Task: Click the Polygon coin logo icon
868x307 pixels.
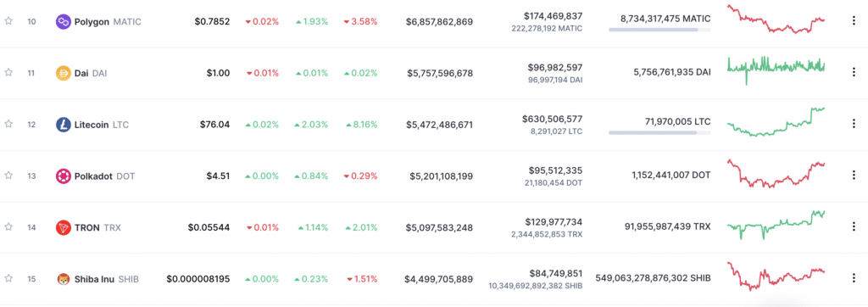Action: coord(63,21)
